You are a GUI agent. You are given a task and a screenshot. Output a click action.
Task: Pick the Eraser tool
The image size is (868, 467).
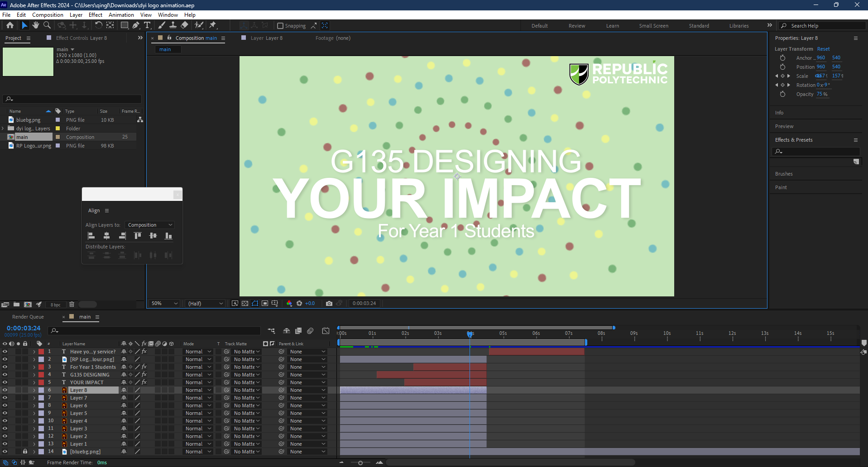click(x=185, y=25)
